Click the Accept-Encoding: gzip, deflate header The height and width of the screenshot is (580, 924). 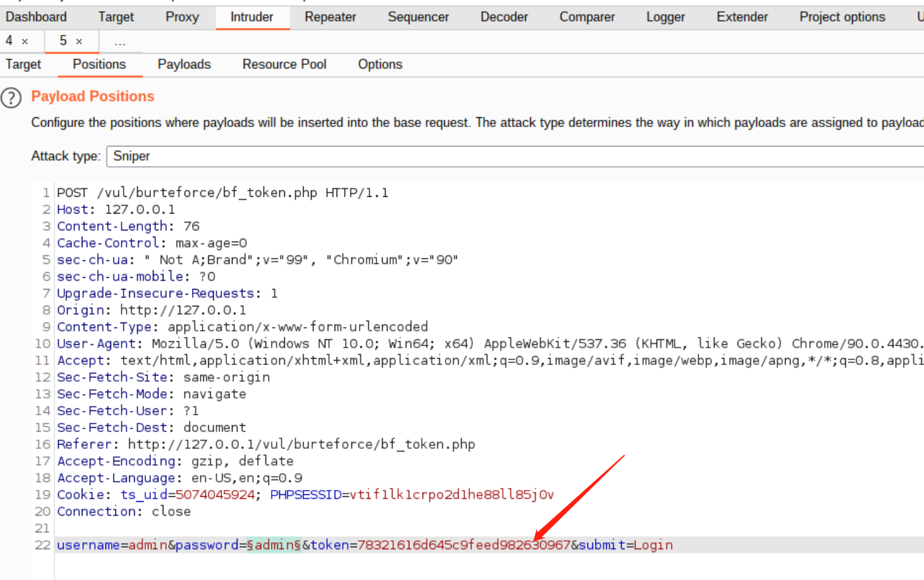click(x=175, y=461)
